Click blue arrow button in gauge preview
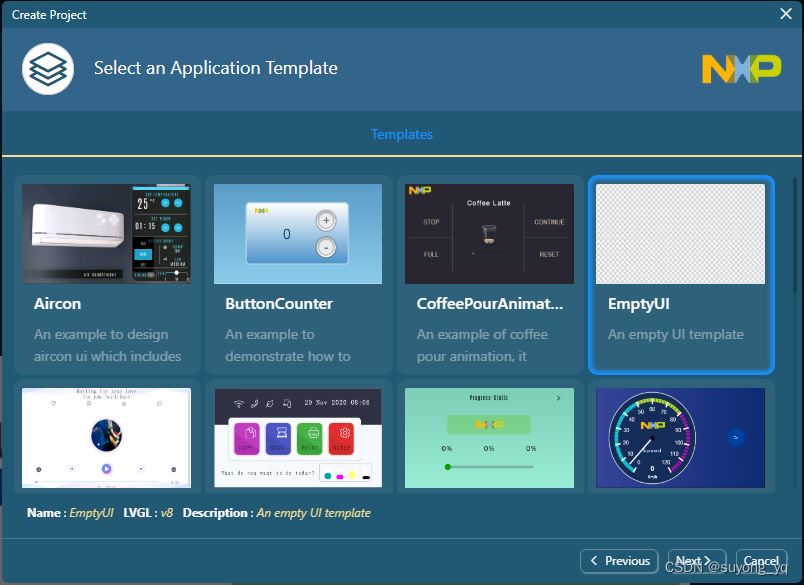 pos(736,437)
